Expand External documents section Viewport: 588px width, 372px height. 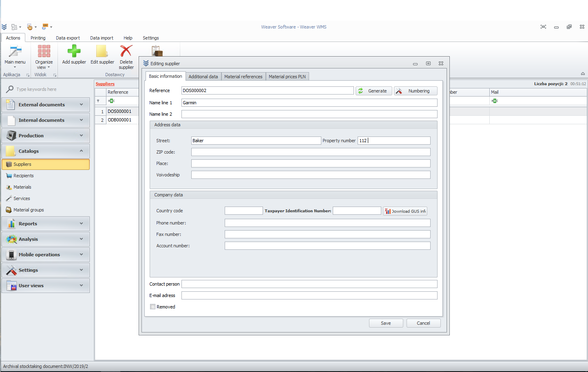click(x=46, y=105)
